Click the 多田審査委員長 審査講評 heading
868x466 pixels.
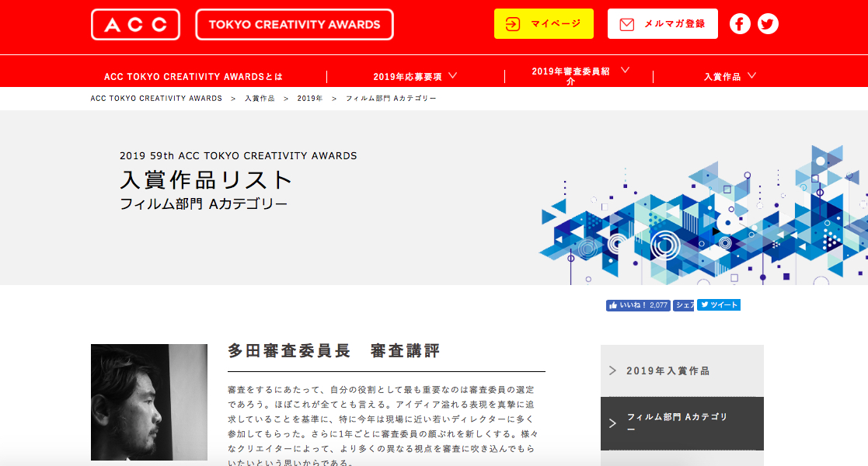[334, 351]
